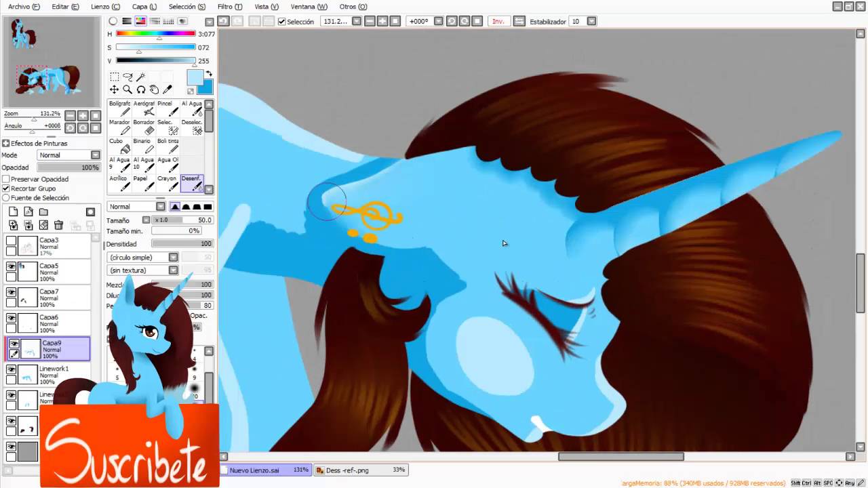Activate the zoom magnifier tool
This screenshot has height=488, width=868.
[x=127, y=89]
